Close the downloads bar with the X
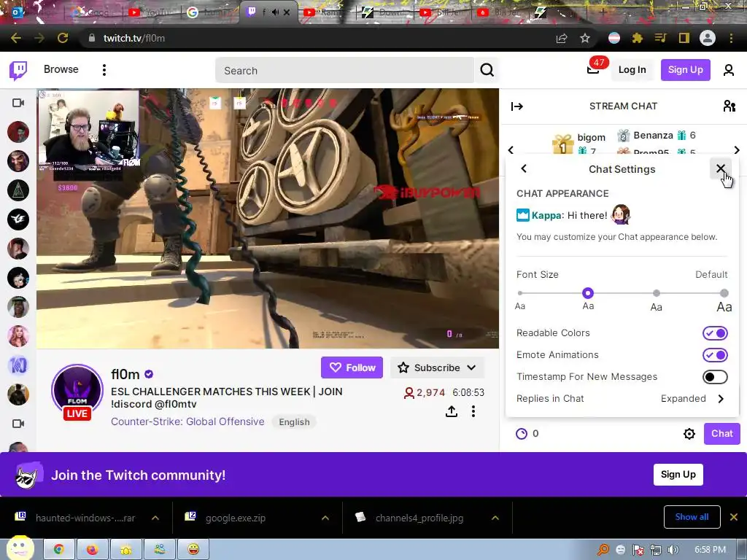 734,517
